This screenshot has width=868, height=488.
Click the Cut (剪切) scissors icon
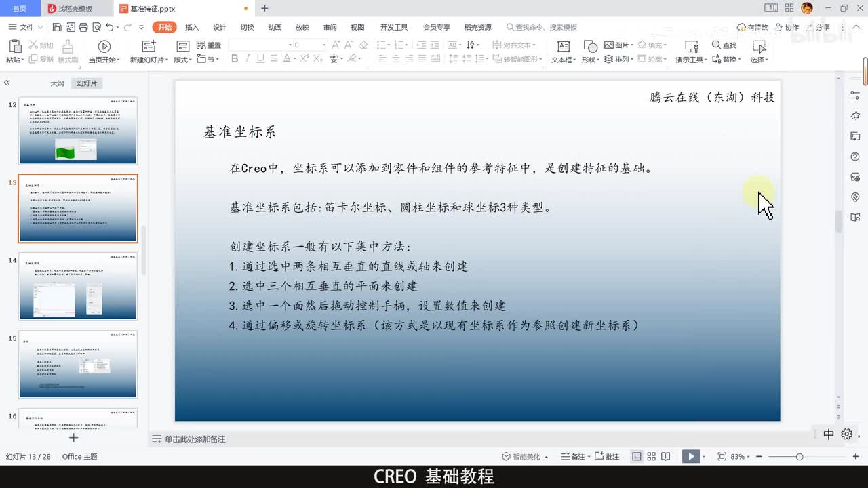(33, 45)
